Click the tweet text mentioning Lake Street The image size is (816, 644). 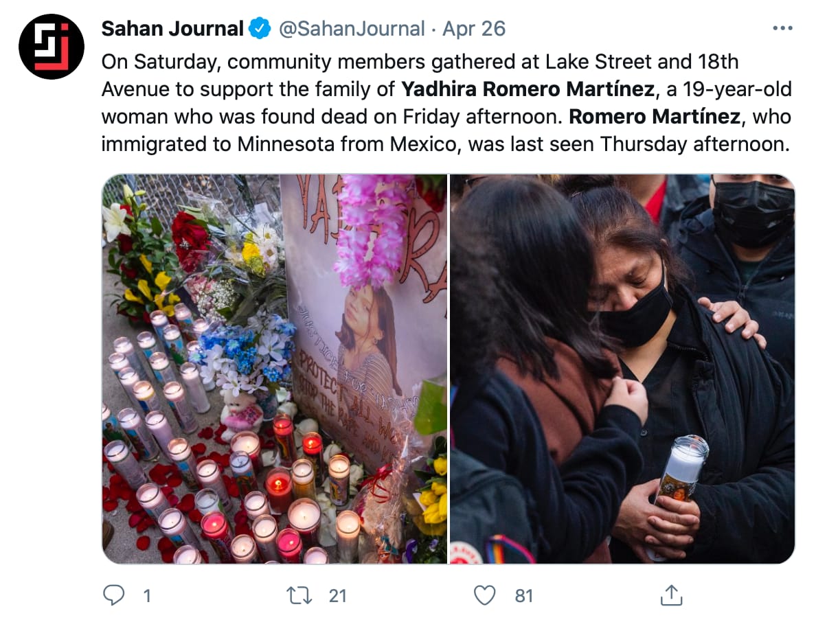click(420, 61)
